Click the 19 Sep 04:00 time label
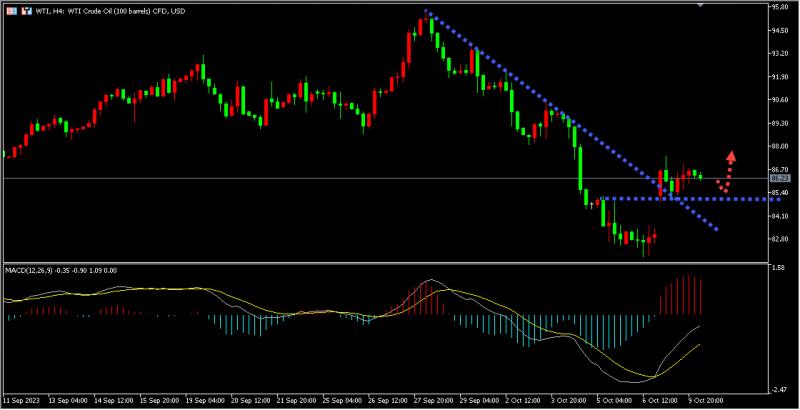 [x=203, y=401]
